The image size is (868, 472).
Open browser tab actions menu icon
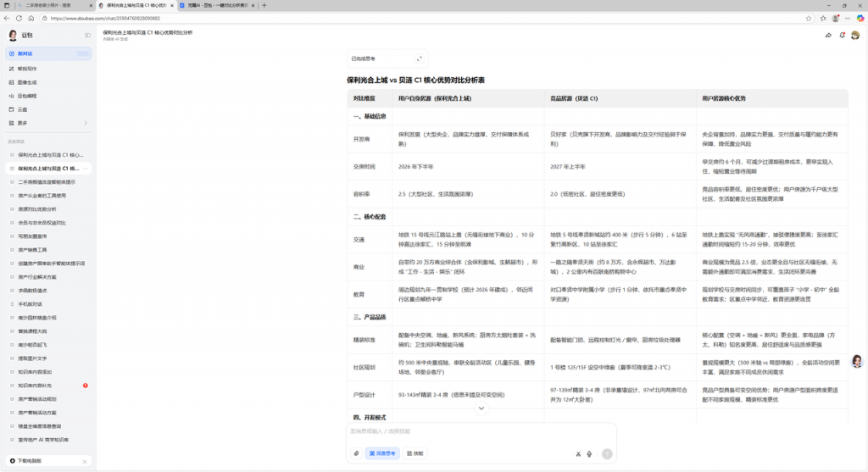[7, 6]
